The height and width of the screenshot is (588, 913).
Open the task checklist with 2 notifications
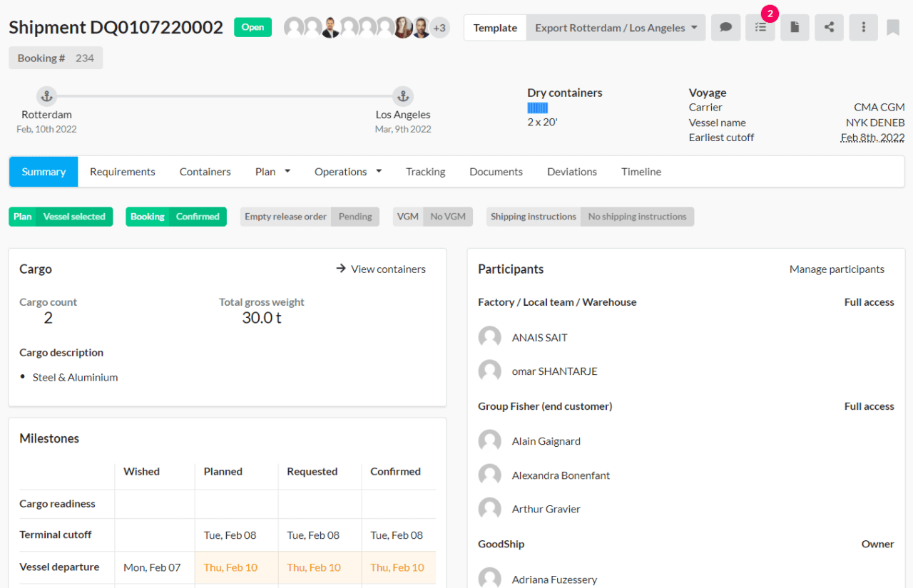[x=760, y=27]
